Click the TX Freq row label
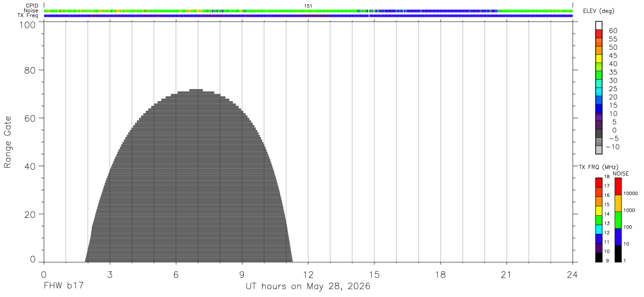 click(28, 16)
